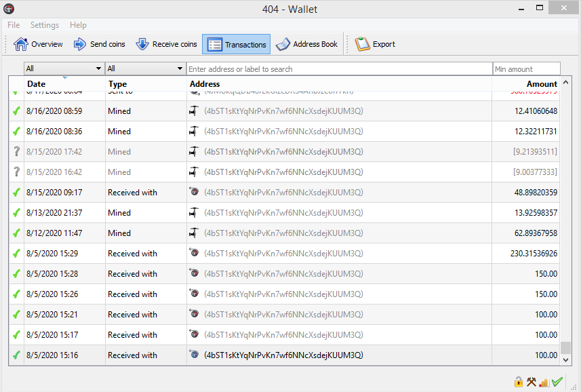Image resolution: width=581 pixels, height=392 pixels.
Task: Select amount 62.89367958
Action: coord(536,233)
